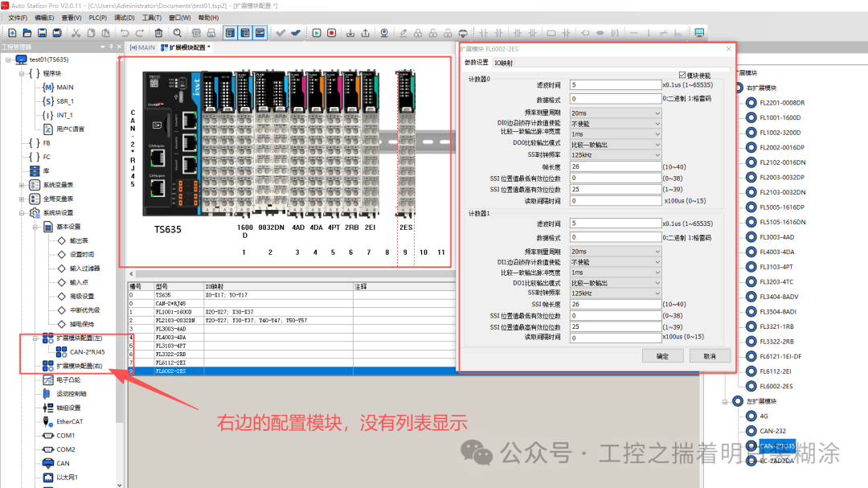Open the 文件(F) menu
The width and height of the screenshot is (868, 488).
pyautogui.click(x=18, y=18)
